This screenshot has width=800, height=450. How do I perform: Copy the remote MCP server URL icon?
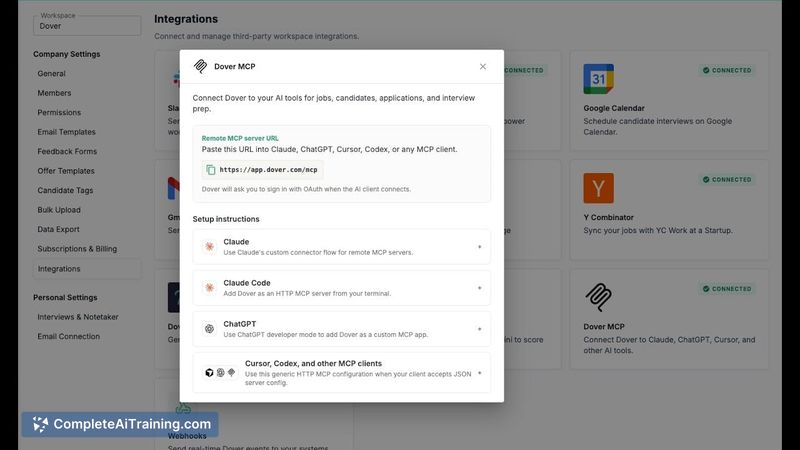[x=210, y=170]
